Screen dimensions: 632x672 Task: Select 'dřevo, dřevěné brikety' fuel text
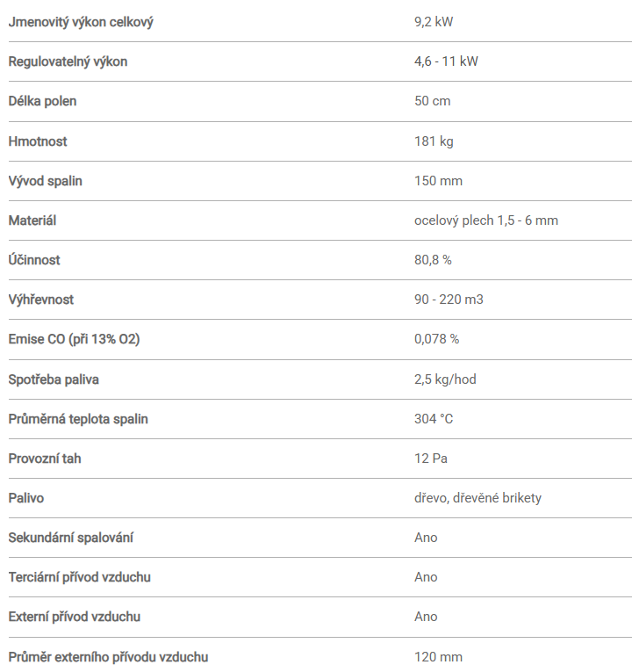(478, 497)
